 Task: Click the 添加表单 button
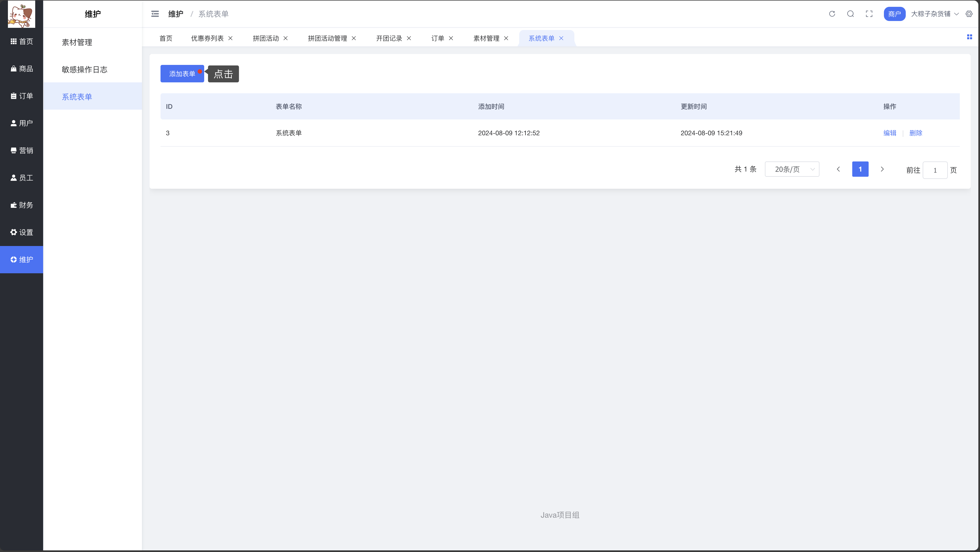pos(182,74)
